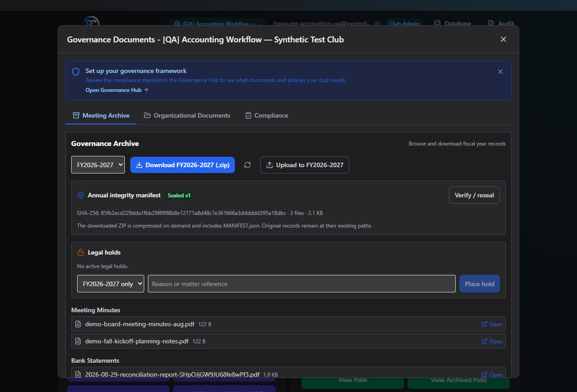This screenshot has height=392, width=577.
Task: Click Club Admin badge in background header
Action: coord(404,23)
